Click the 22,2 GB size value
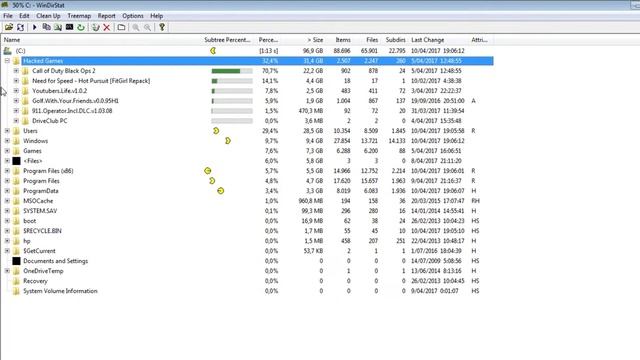Viewport: 640px width, 360px height. 313,71
